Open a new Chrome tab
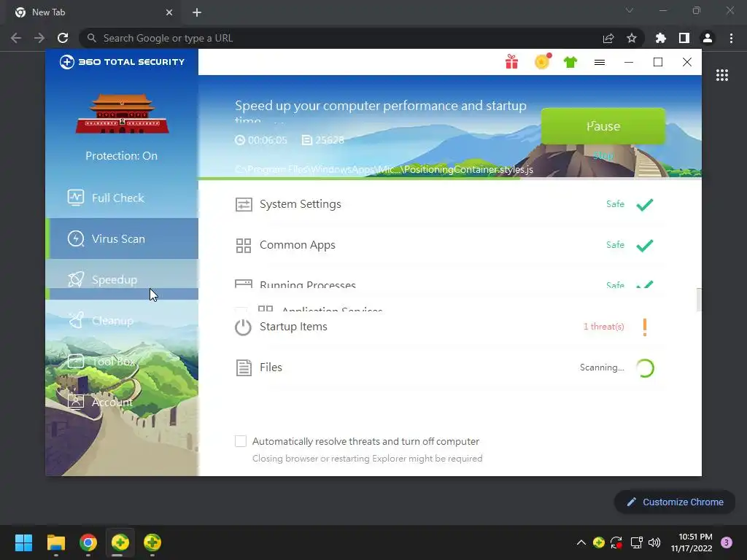The height and width of the screenshot is (560, 747). [x=197, y=12]
